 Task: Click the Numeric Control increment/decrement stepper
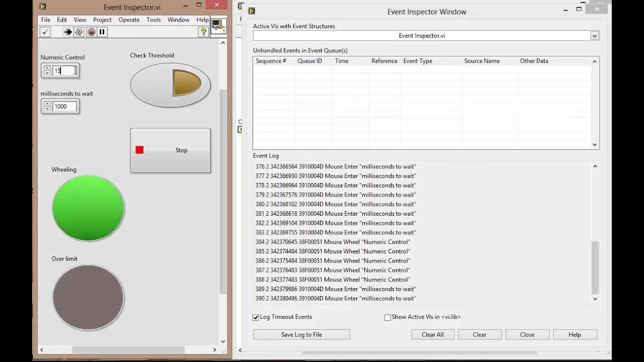[x=47, y=70]
